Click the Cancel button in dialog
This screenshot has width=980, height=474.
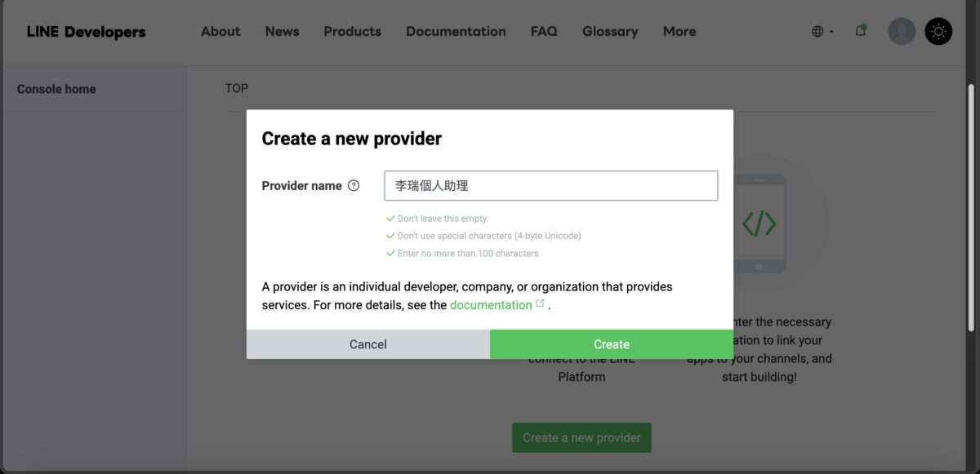pyautogui.click(x=368, y=344)
